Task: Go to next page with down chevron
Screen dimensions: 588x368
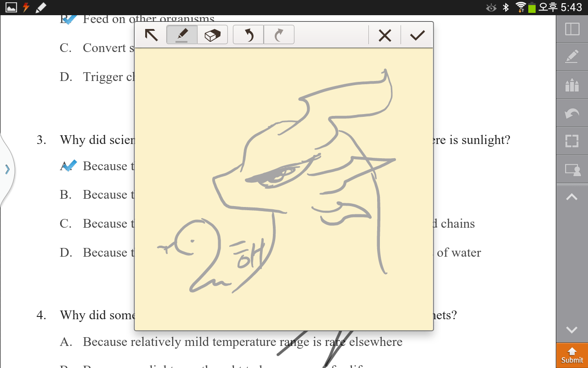Action: (x=572, y=329)
